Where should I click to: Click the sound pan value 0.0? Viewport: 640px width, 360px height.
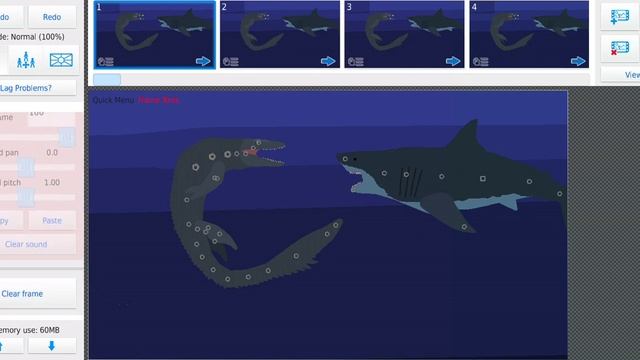coord(52,153)
